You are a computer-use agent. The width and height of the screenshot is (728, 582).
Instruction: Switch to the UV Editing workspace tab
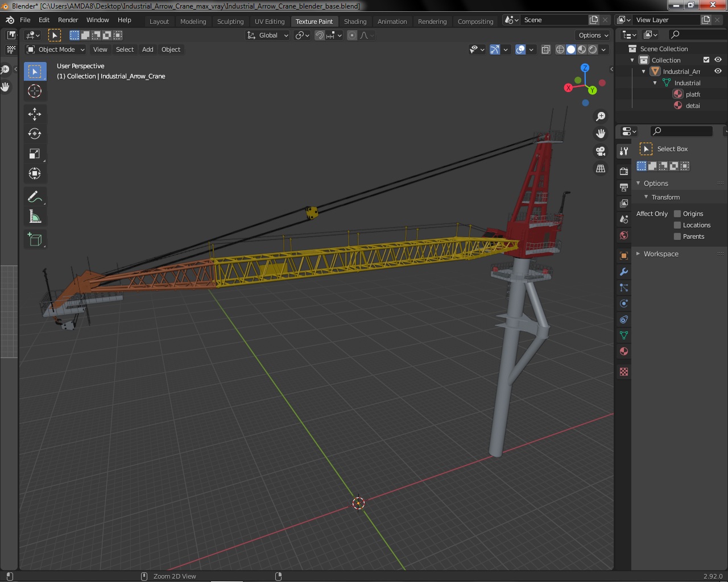tap(270, 22)
